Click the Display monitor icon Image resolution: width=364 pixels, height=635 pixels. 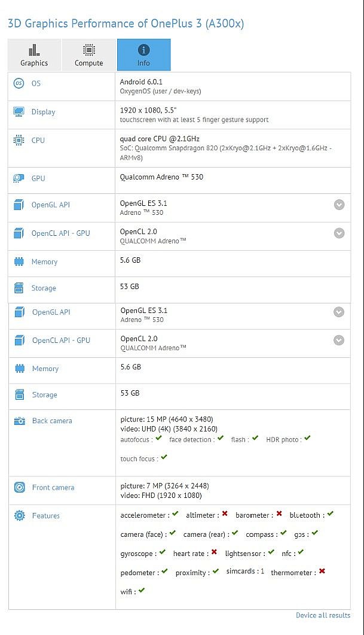19,112
